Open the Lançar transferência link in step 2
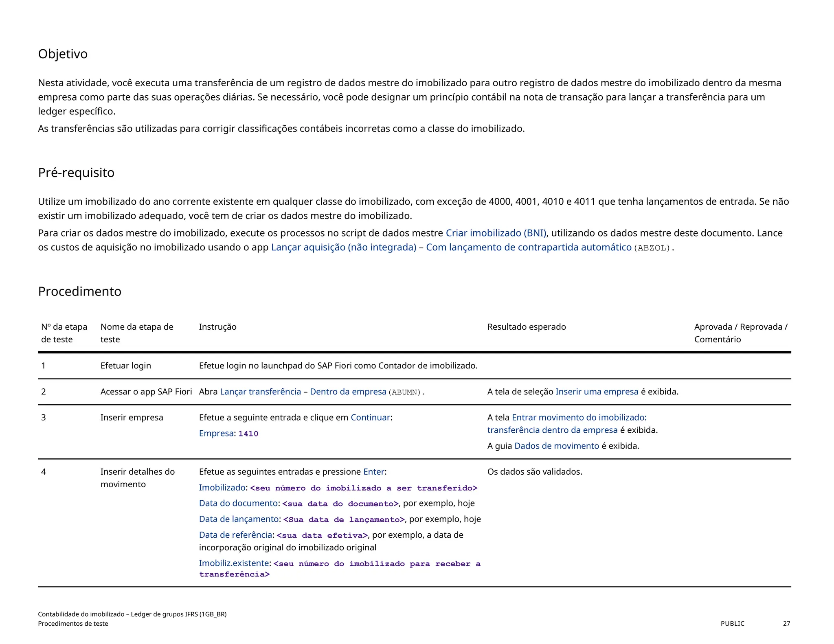The height and width of the screenshot is (644, 834). point(260,392)
